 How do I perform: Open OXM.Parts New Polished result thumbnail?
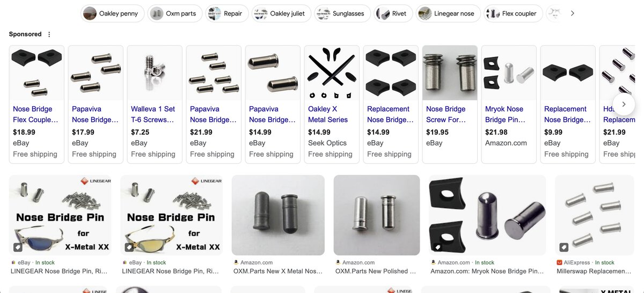point(377,215)
